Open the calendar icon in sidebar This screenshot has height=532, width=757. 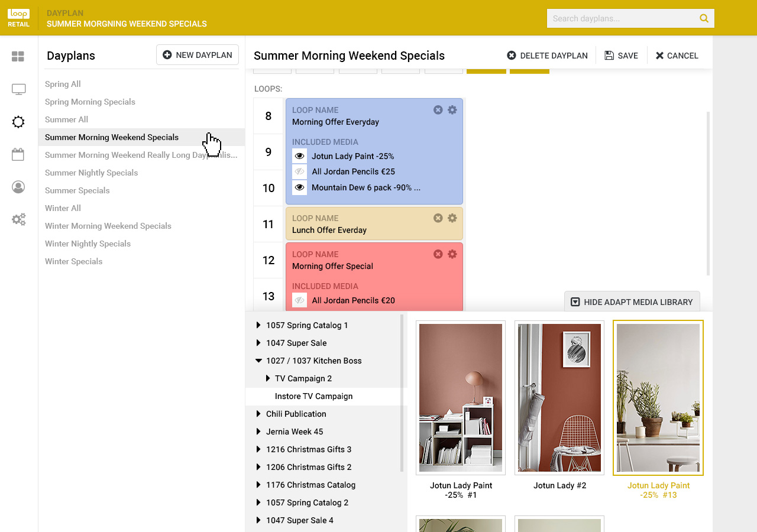point(18,155)
